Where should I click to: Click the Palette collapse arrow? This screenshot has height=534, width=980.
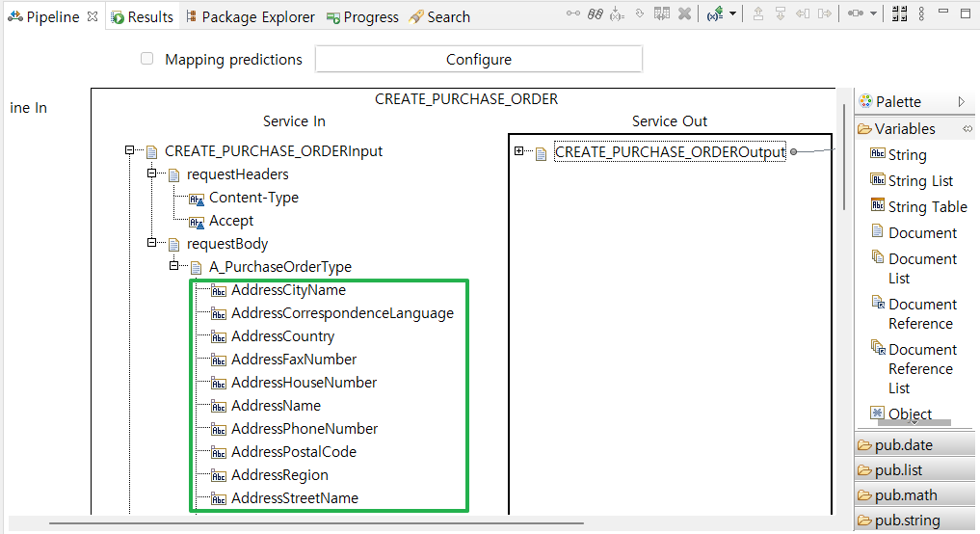click(961, 102)
